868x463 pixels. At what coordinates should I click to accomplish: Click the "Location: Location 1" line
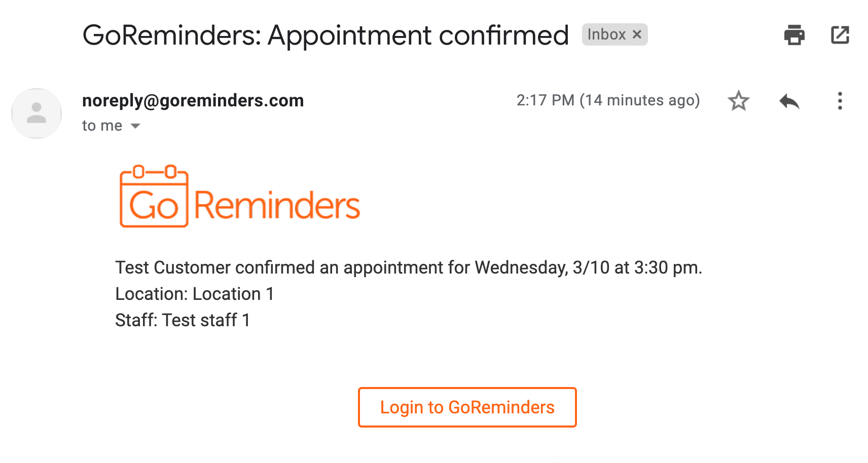click(x=194, y=294)
